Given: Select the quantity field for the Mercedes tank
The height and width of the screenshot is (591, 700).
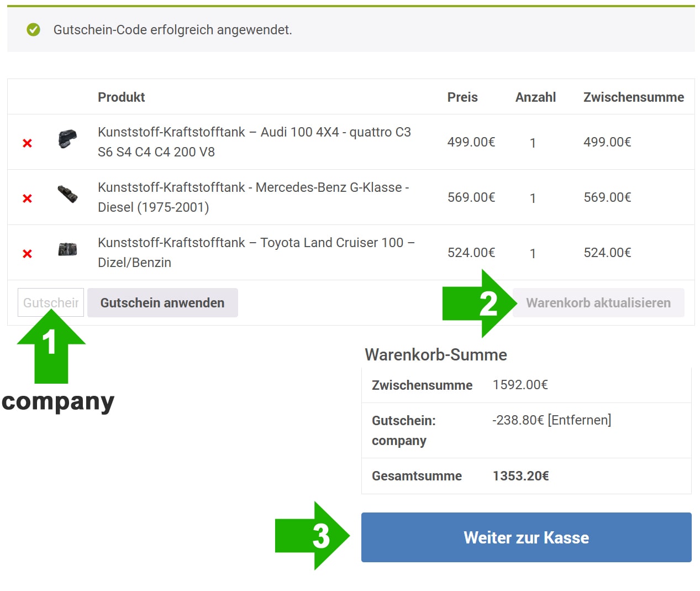Looking at the screenshot, I should point(533,198).
